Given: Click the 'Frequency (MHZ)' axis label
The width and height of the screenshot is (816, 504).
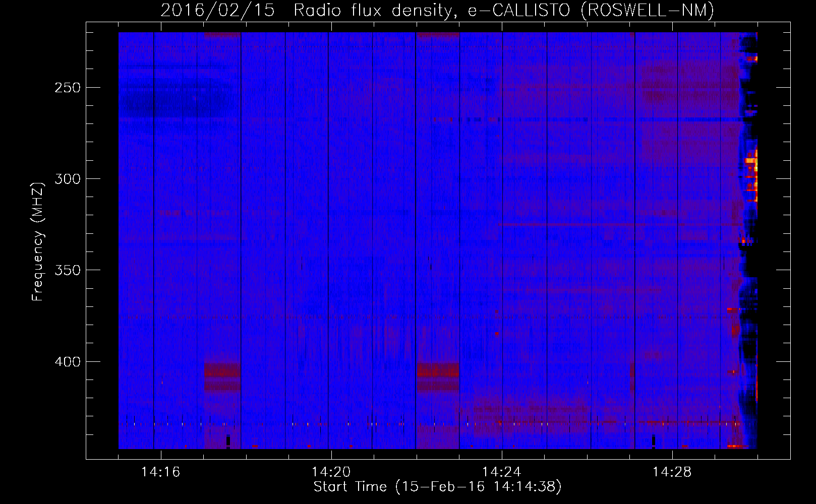Looking at the screenshot, I should pos(38,242).
